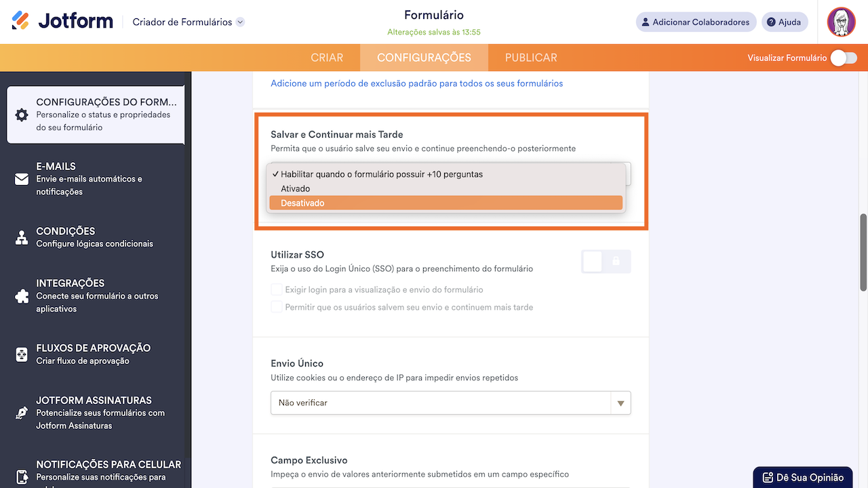
Task: Select 'Desativado' in the dropdown list
Action: click(445, 203)
